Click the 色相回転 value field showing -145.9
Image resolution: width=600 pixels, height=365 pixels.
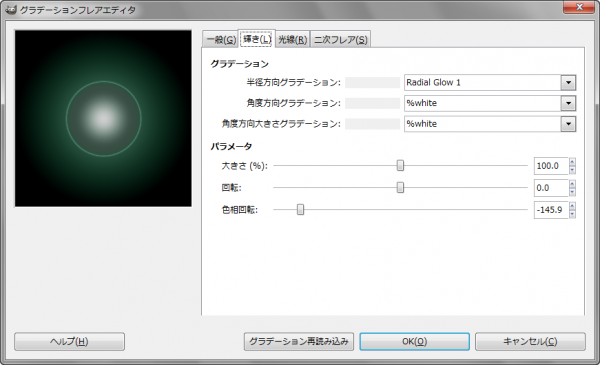click(x=551, y=210)
